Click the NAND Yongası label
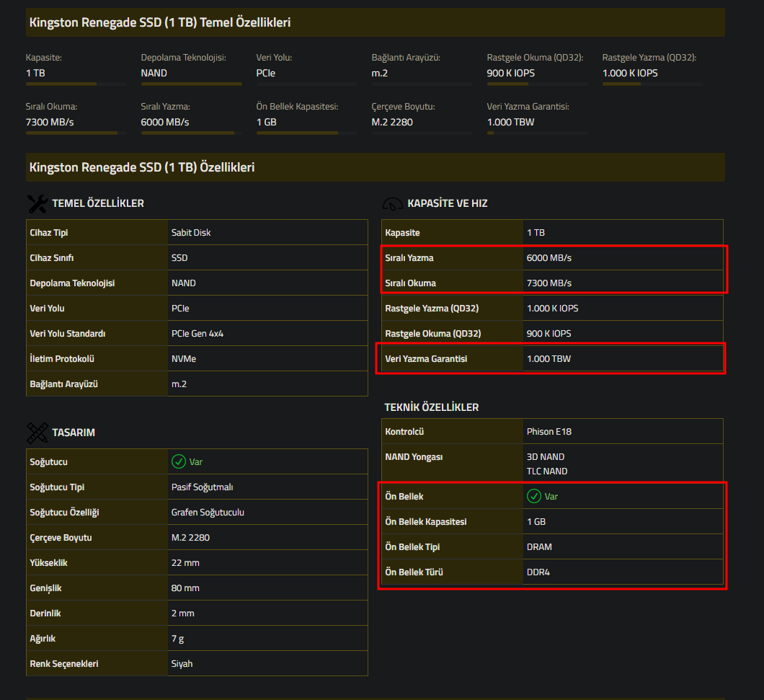764x700 pixels. pyautogui.click(x=414, y=457)
